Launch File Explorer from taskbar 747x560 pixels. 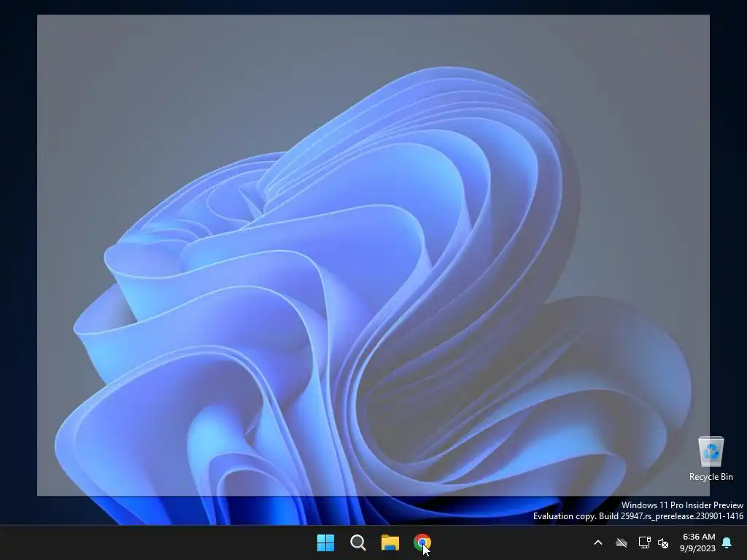390,542
